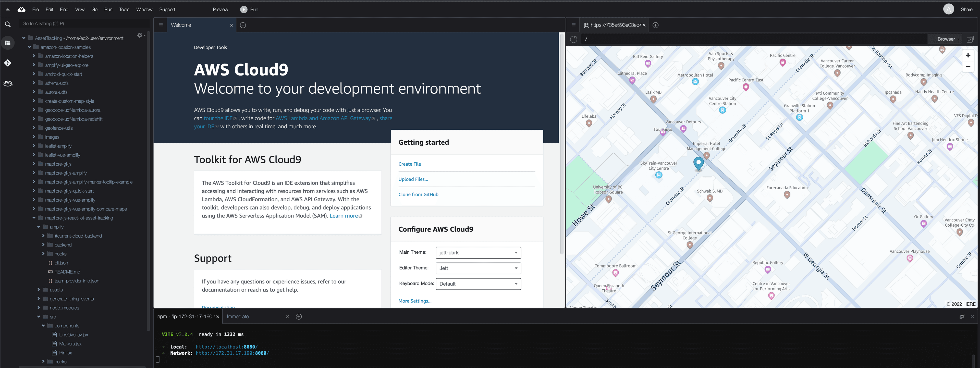980x368 pixels.
Task: Open the Tools menu
Action: click(124, 9)
